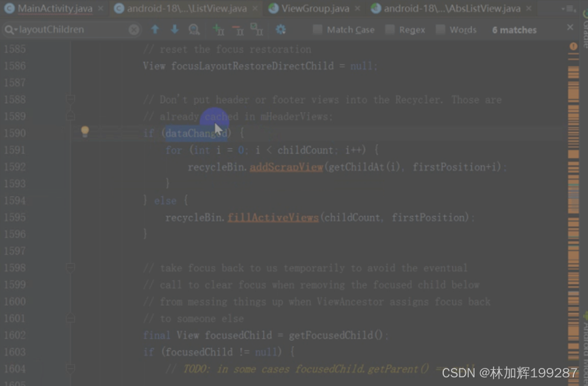Enable the Words checkbox
588x386 pixels.
440,29
